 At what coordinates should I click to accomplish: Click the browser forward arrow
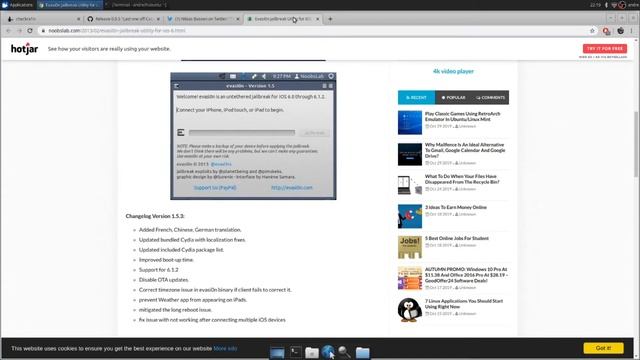coord(19,31)
